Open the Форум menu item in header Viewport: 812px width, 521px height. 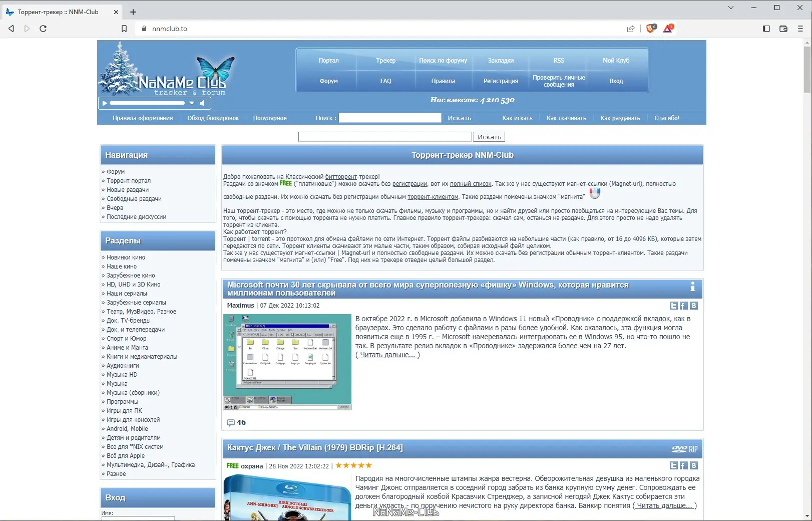point(328,81)
